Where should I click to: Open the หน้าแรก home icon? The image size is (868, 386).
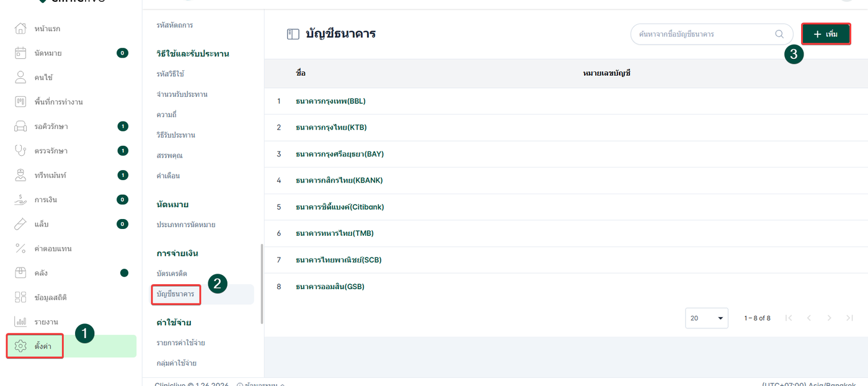20,29
